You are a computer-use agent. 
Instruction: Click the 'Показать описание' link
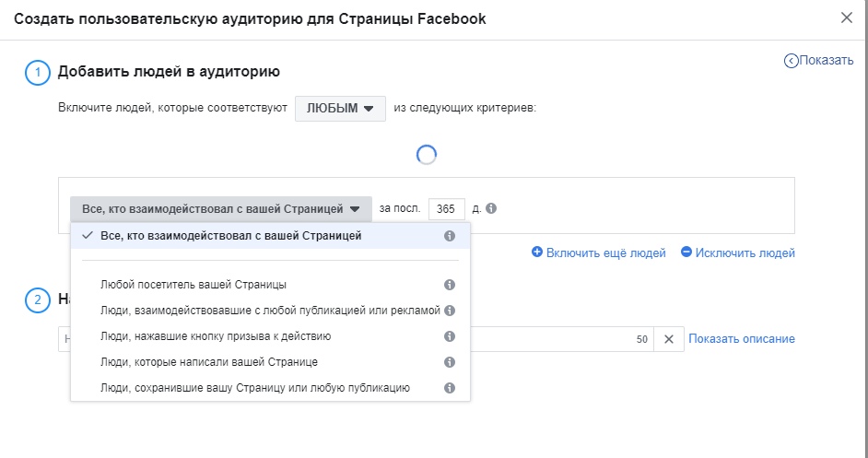(742, 339)
